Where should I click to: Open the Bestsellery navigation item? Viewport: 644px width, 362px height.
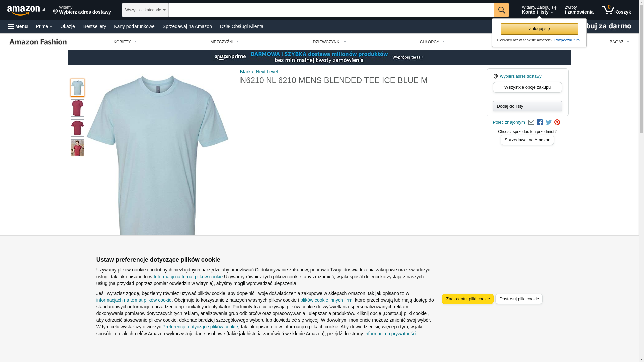95,26
